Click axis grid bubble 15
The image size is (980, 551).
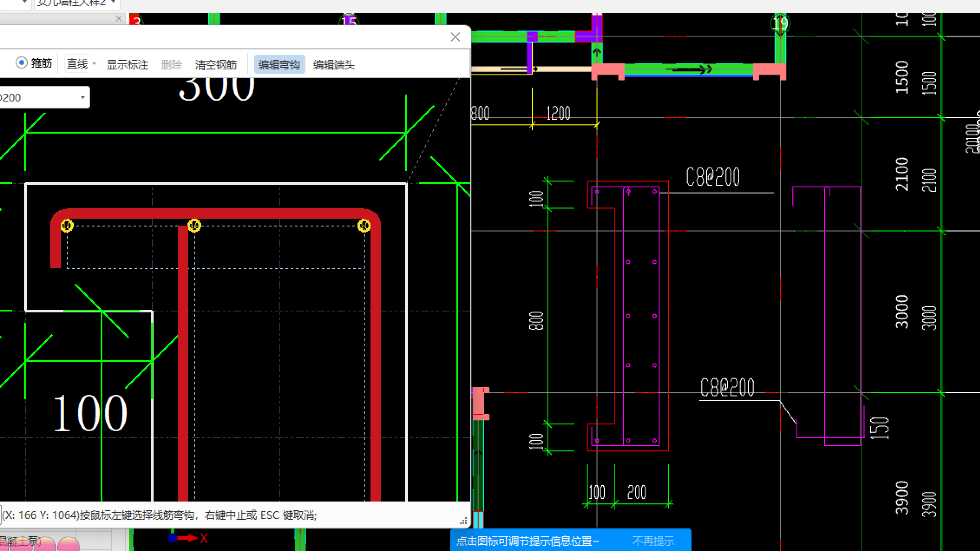tap(348, 21)
